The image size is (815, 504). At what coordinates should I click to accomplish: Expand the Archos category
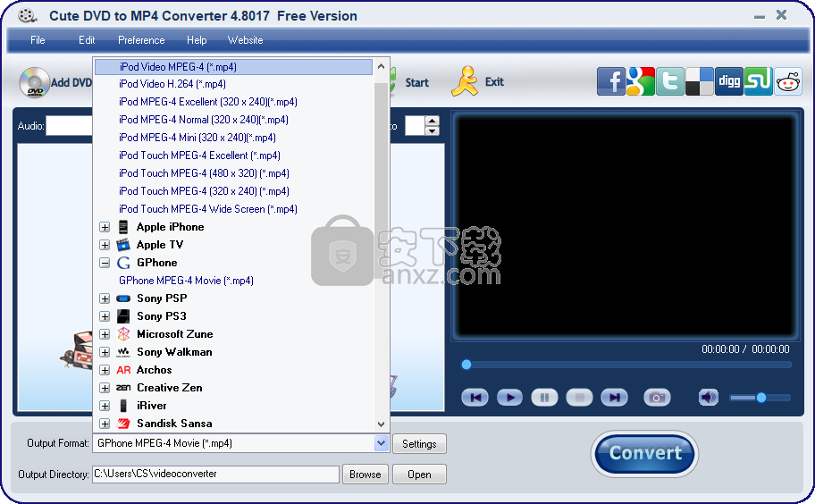tap(105, 370)
